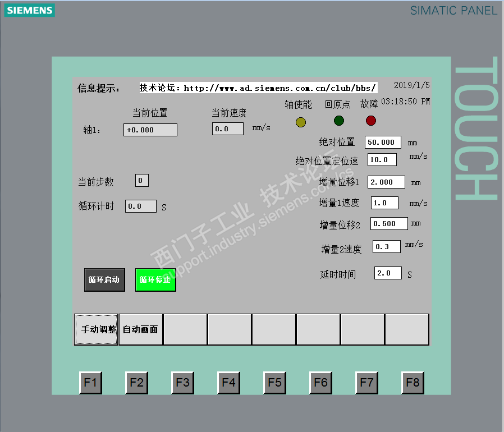
Task: Click the F7 function key
Action: point(366,383)
